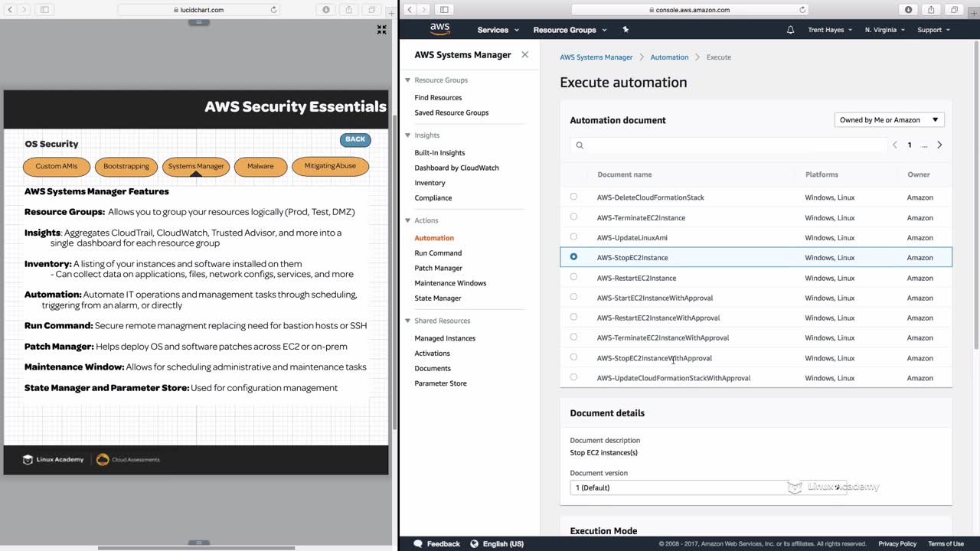Reload the console.aws.amazon.com page
Viewport: 980px width, 551px height.
(802, 10)
